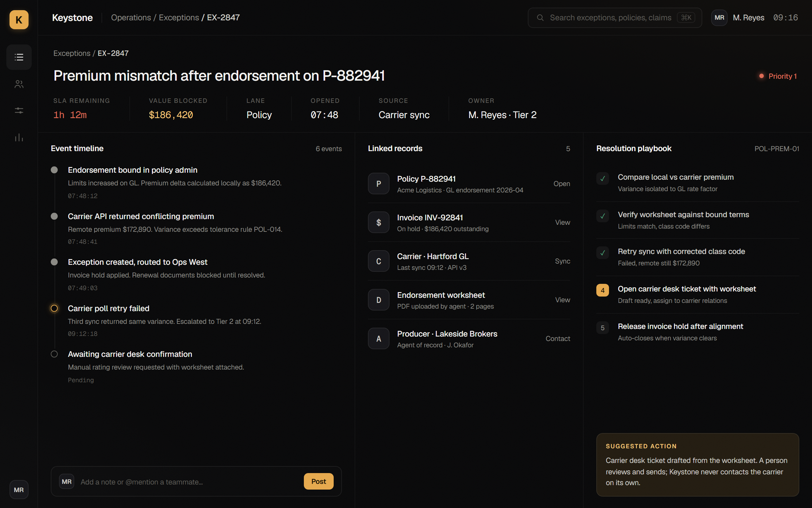The height and width of the screenshot is (508, 812).
Task: Go to Operations in the top breadcrumb
Action: [131, 18]
